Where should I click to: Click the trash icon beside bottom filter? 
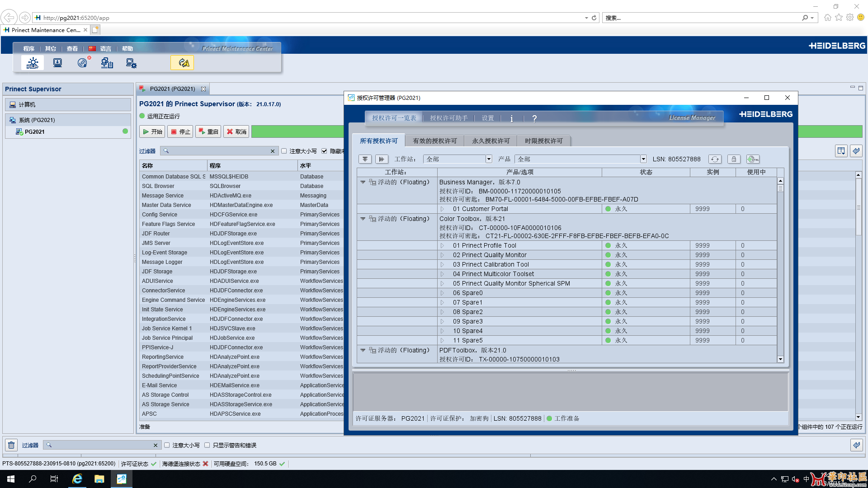click(11, 445)
